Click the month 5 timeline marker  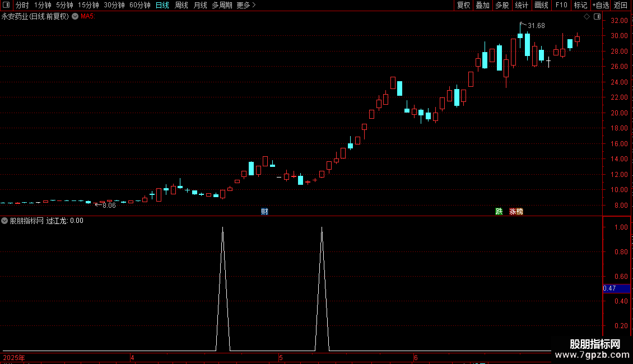tap(281, 357)
